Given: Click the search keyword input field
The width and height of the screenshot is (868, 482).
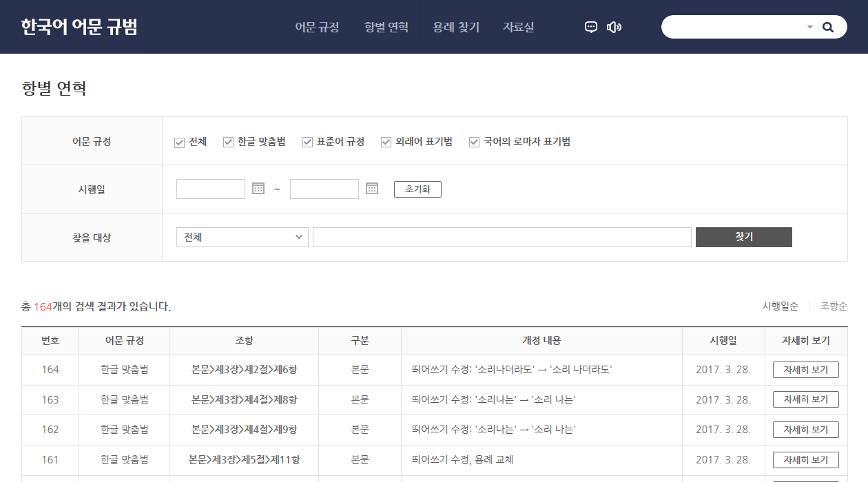Looking at the screenshot, I should tap(502, 237).
